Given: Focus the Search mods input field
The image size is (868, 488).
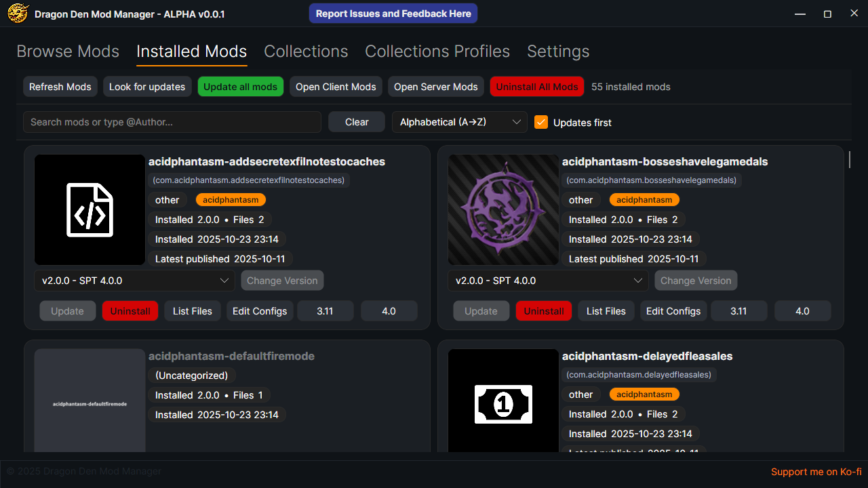Looking at the screenshot, I should pyautogui.click(x=172, y=122).
